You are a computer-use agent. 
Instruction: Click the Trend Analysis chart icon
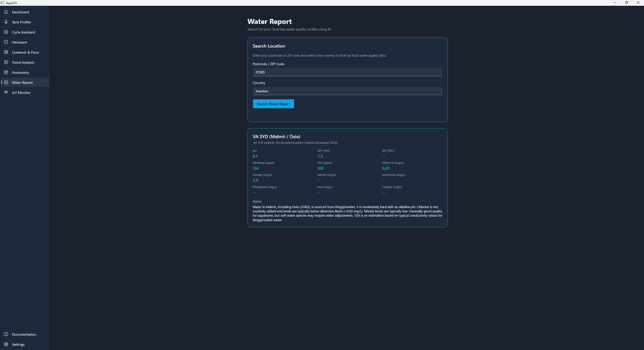6,62
